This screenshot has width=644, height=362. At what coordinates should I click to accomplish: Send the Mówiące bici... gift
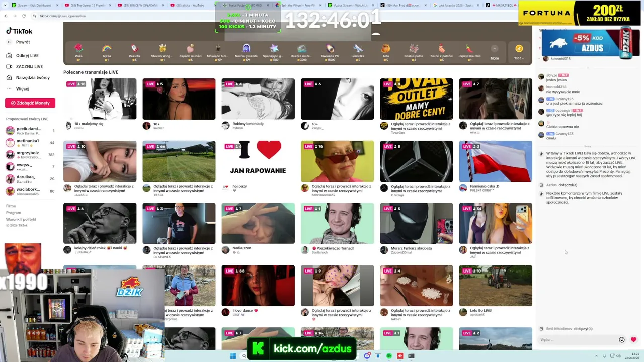tap(218, 52)
